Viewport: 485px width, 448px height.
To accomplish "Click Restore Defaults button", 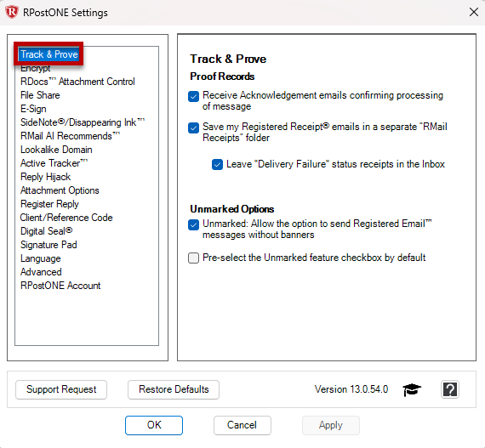I will click(x=174, y=389).
